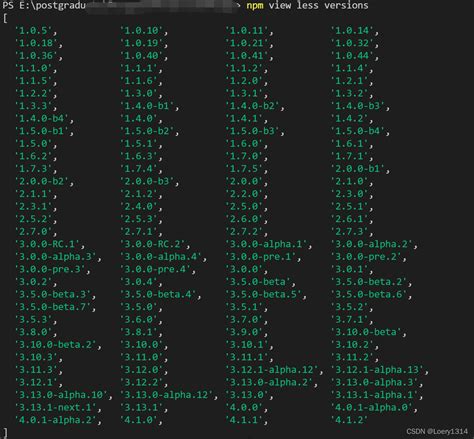Screen dimensions: 474x439
Task: Click version '1.4.0-b4' entry
Action: pos(42,119)
